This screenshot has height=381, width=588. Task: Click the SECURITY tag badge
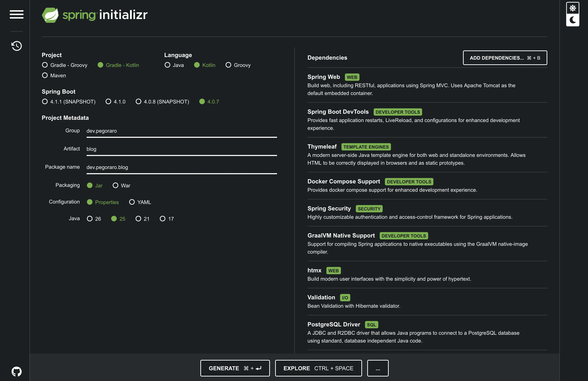(x=369, y=209)
